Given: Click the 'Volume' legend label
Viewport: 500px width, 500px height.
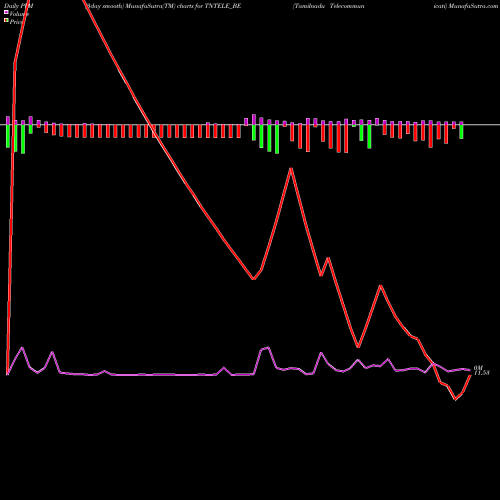Looking at the screenshot, I should (x=19, y=14).
